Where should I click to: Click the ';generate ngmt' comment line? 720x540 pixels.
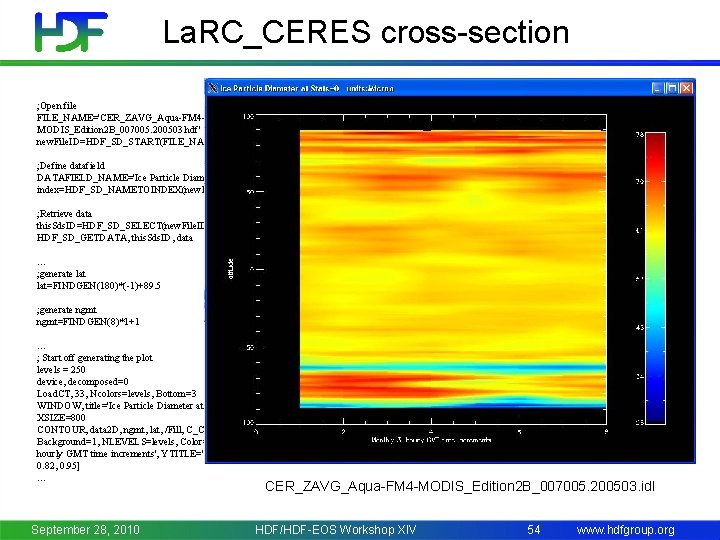pos(67,309)
